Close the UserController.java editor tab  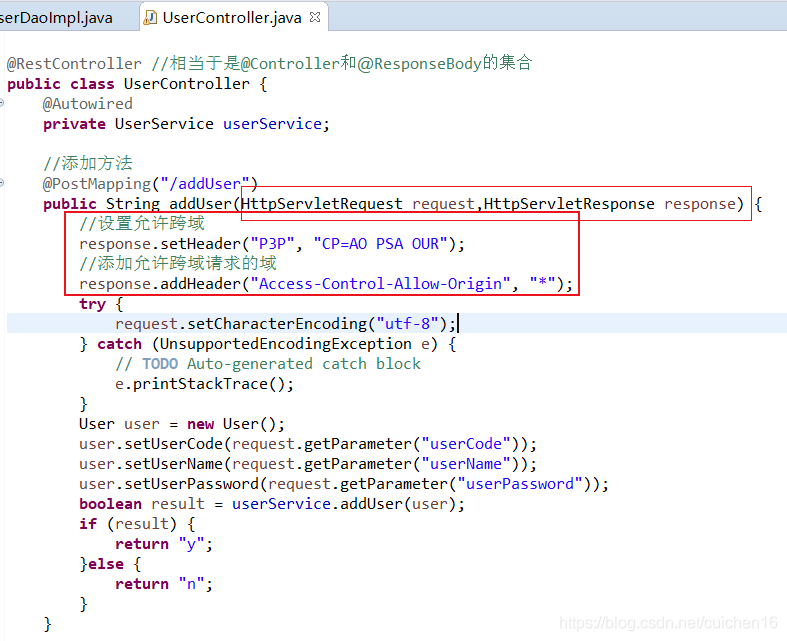(315, 17)
